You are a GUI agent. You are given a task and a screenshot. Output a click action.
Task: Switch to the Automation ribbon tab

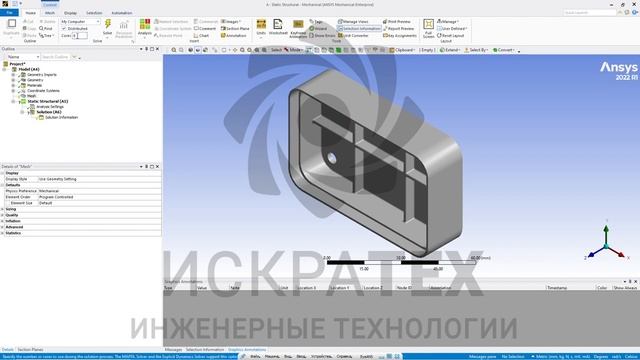(x=122, y=13)
